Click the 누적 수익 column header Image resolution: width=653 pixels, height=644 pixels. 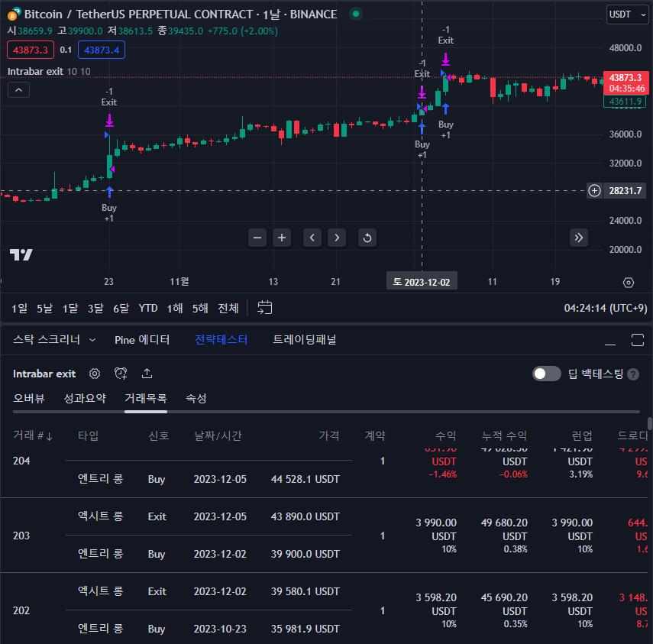click(x=504, y=435)
